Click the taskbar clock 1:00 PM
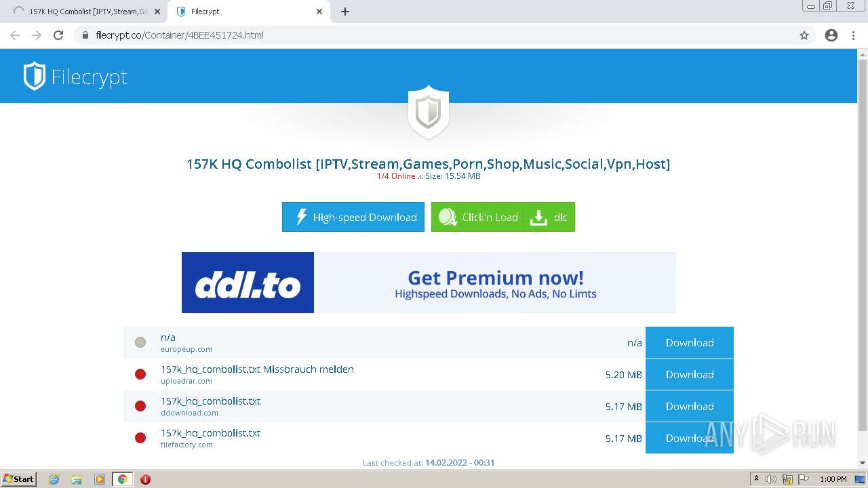 833,479
